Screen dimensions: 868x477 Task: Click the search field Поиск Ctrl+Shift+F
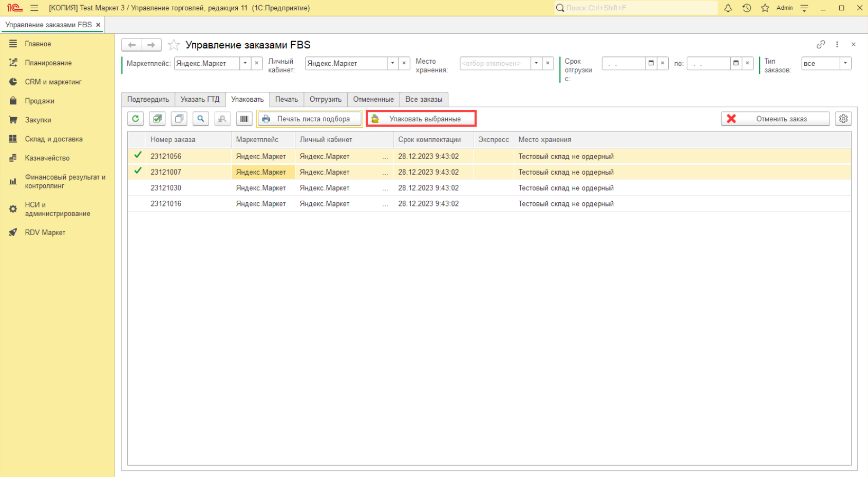(x=636, y=8)
